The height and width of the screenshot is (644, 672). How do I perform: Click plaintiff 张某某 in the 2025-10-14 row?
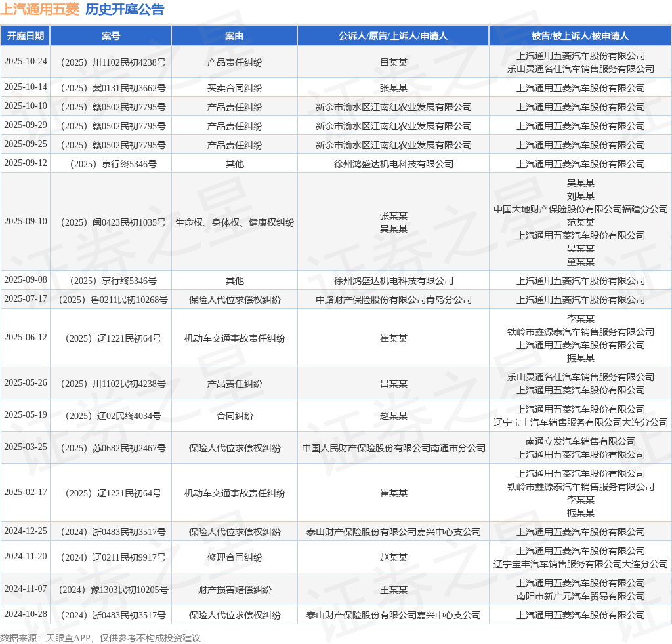[x=393, y=88]
